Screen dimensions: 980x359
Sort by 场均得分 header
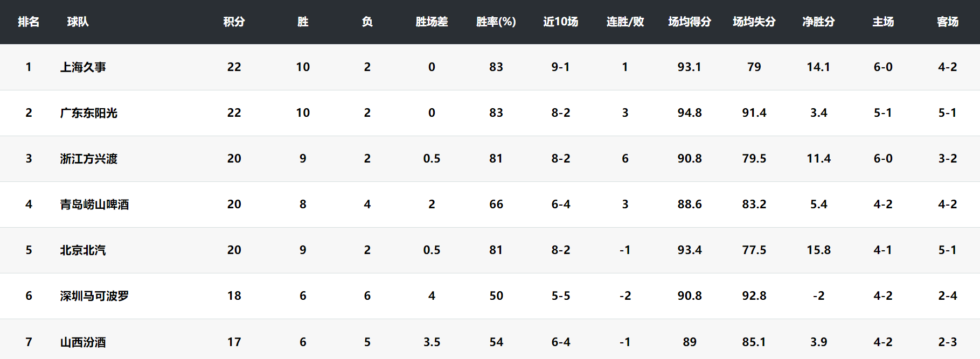pos(690,22)
